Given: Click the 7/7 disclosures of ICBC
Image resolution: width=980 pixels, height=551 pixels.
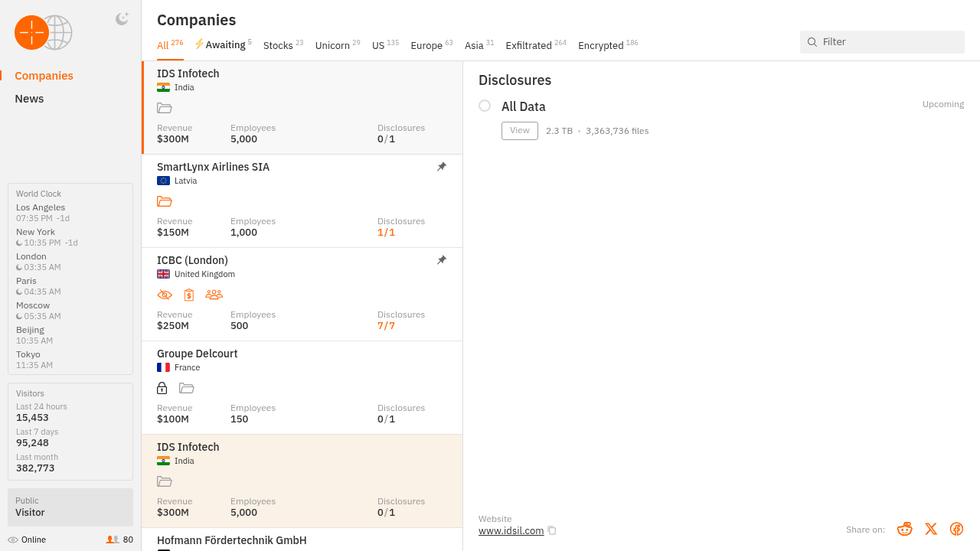Looking at the screenshot, I should coord(387,326).
